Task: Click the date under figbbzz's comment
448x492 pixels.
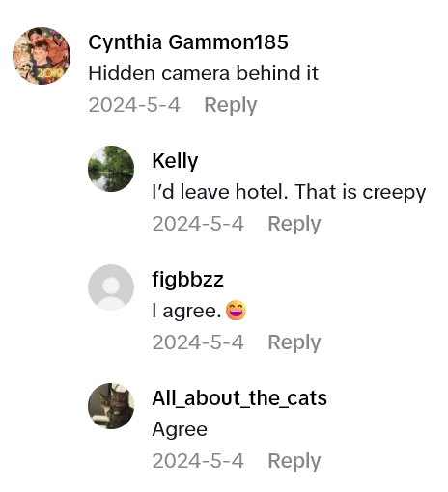Action: tap(198, 342)
